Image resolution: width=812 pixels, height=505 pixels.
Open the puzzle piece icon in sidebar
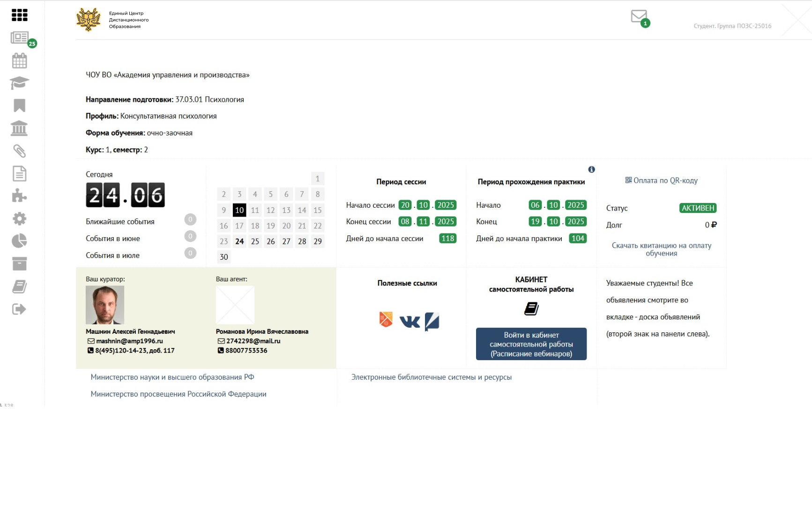click(x=19, y=196)
